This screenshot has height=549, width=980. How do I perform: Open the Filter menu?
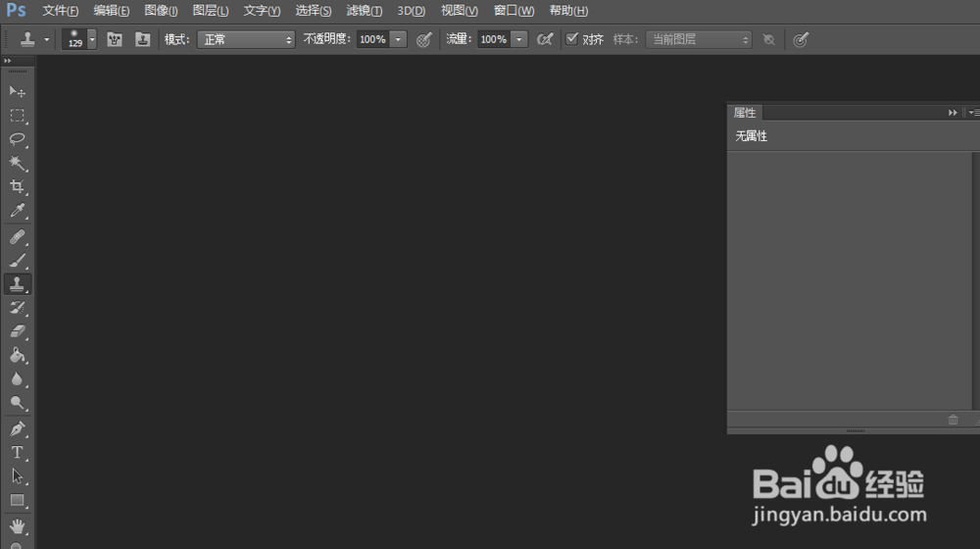click(365, 11)
